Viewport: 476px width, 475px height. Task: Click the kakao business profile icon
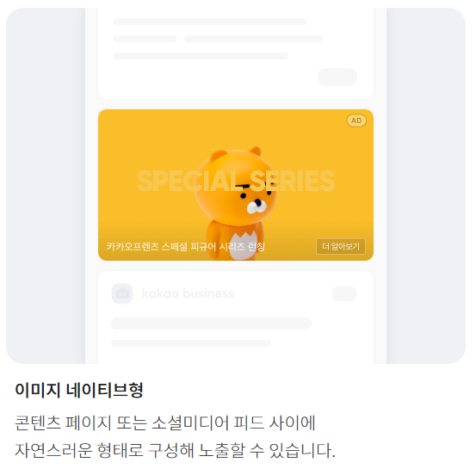tap(122, 293)
